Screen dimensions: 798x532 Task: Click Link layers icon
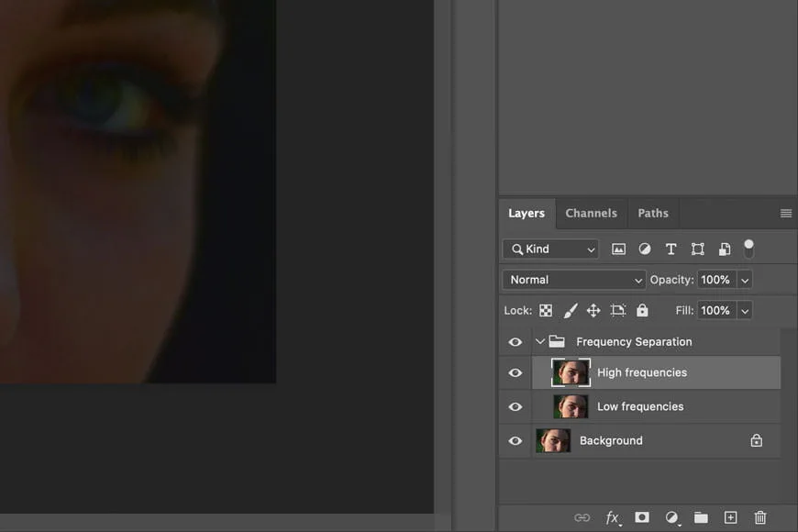click(582, 517)
